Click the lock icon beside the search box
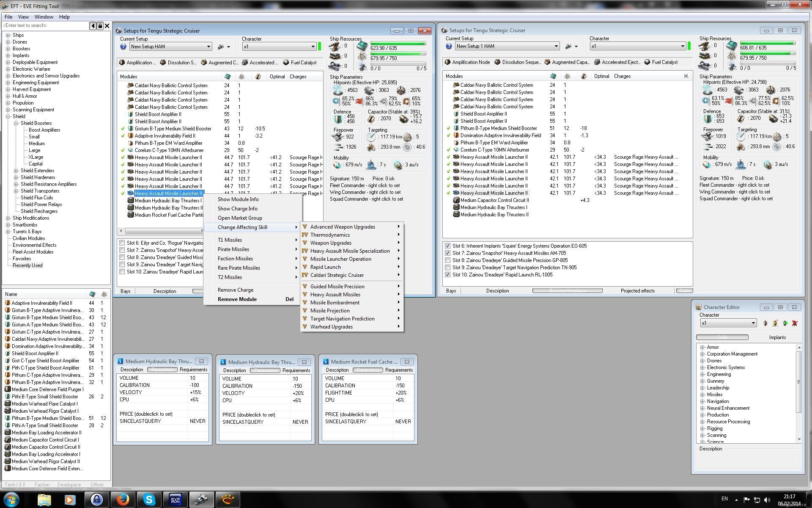The image size is (812, 508). pyautogui.click(x=100, y=26)
